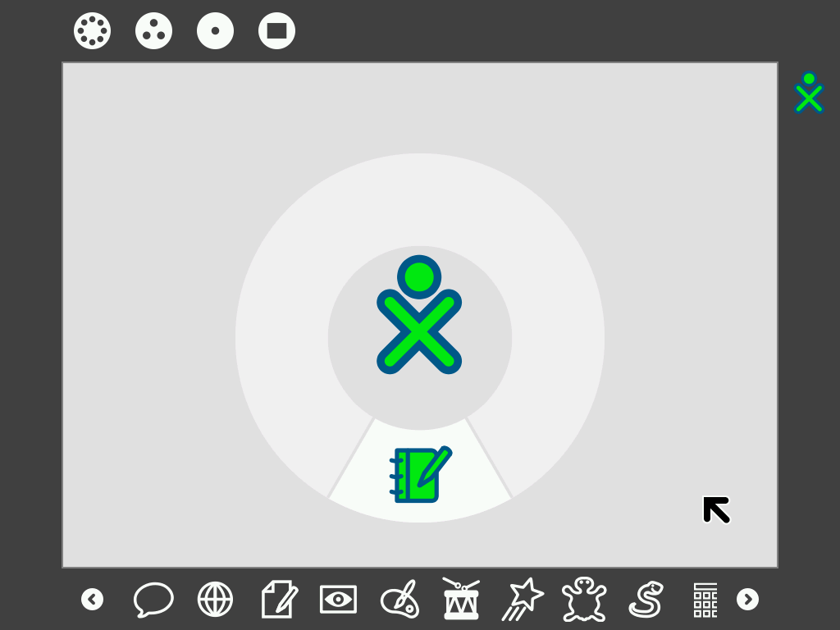Launch the TamTam drum activity
This screenshot has width=840, height=630.
[x=461, y=599]
